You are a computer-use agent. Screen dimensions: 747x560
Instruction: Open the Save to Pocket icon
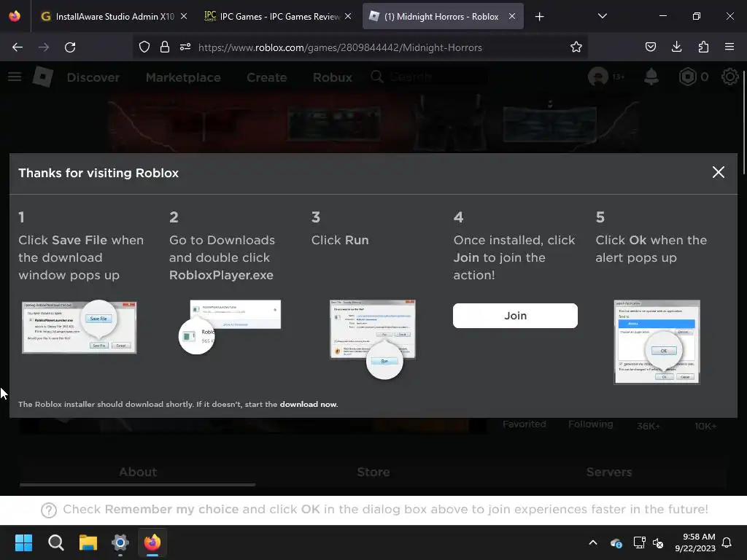point(650,47)
